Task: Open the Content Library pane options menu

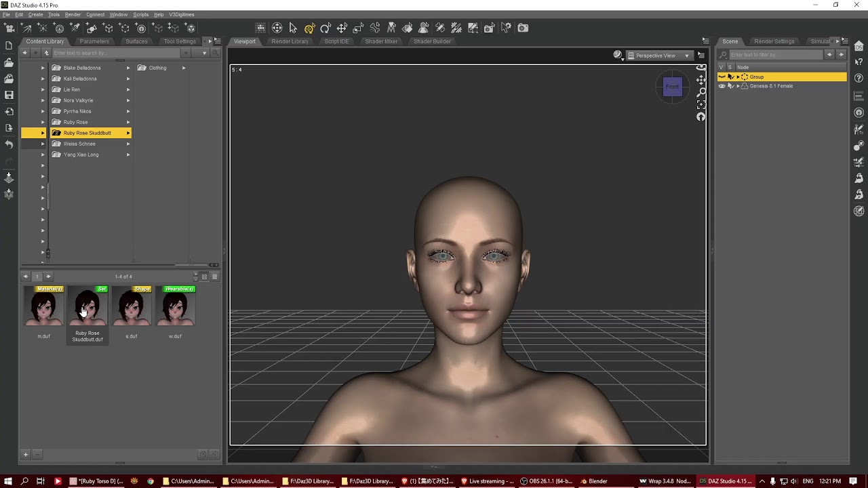Action: [x=217, y=41]
